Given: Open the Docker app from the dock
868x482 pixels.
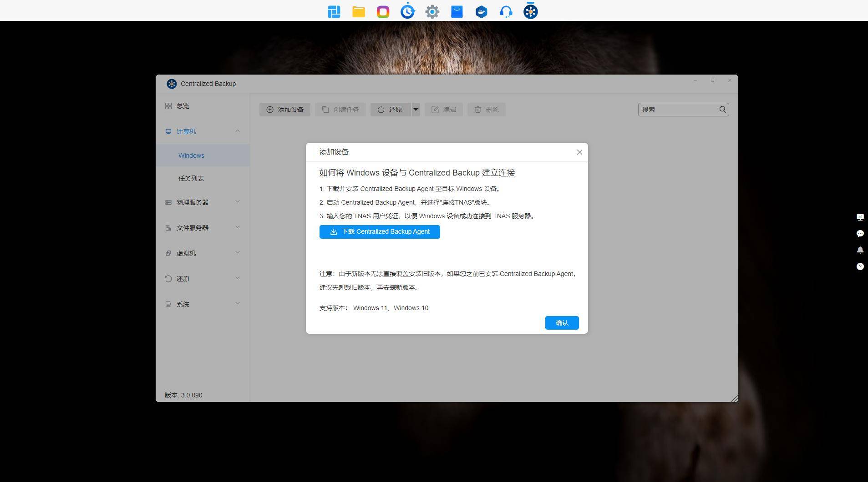Looking at the screenshot, I should (481, 12).
